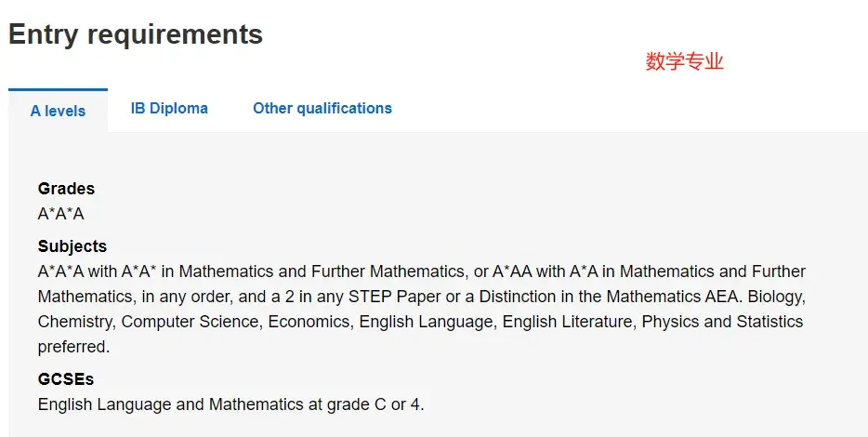Click the Entry requirements heading
This screenshot has width=868, height=437.
point(136,34)
